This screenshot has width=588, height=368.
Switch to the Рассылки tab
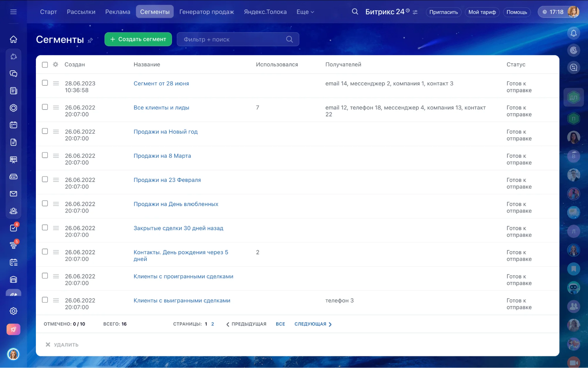click(x=81, y=12)
